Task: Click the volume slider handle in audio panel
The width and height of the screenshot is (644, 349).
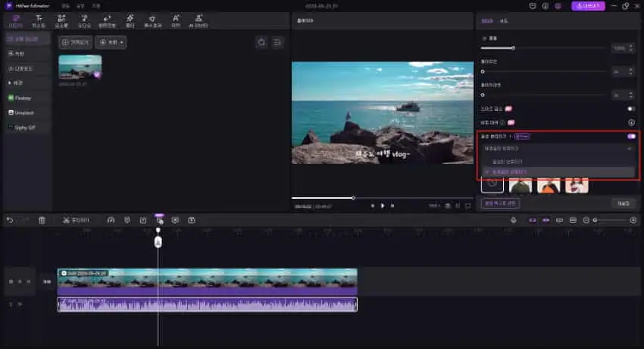Action: tap(514, 48)
